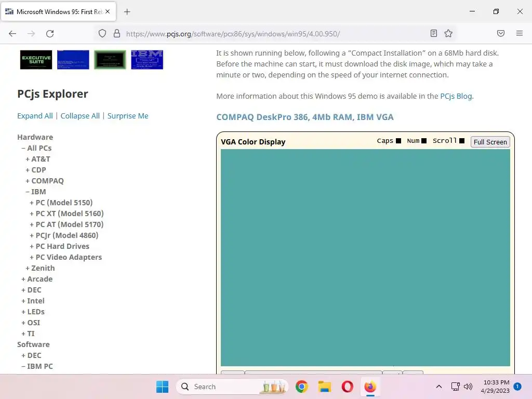Open a new browser tab
Image resolution: width=532 pixels, height=399 pixels.
(x=127, y=12)
